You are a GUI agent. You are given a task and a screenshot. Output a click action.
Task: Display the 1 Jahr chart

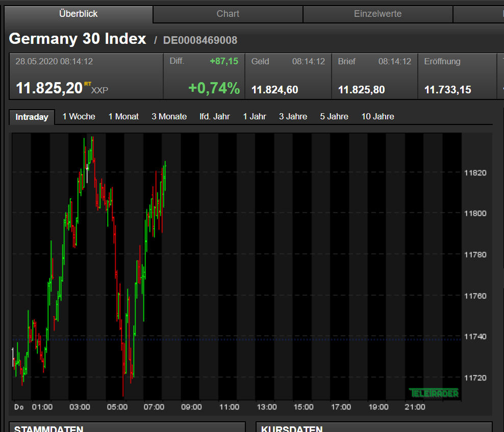255,116
